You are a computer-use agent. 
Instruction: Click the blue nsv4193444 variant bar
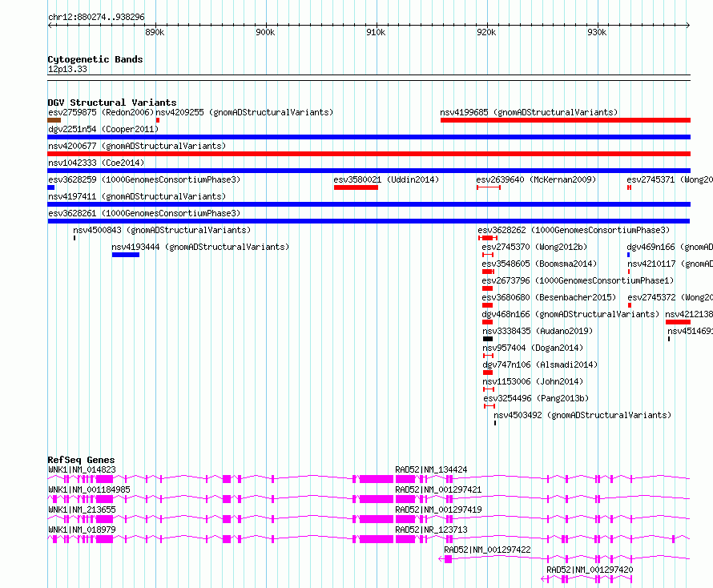(126, 255)
